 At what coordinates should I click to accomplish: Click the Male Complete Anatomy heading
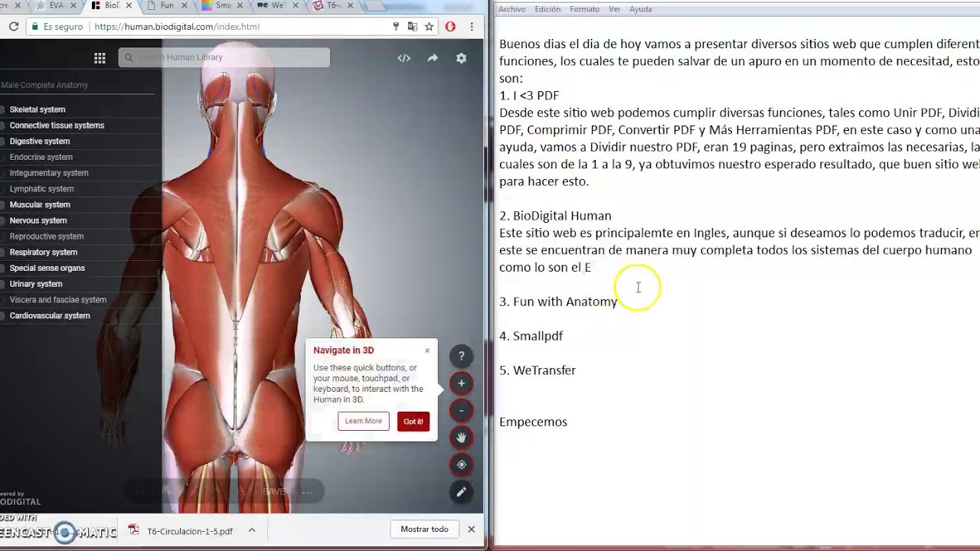tap(44, 85)
